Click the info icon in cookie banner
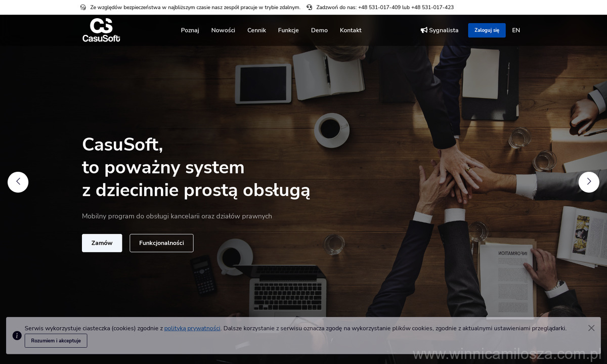Screen dimensions: 607x364 pyautogui.click(x=17, y=335)
